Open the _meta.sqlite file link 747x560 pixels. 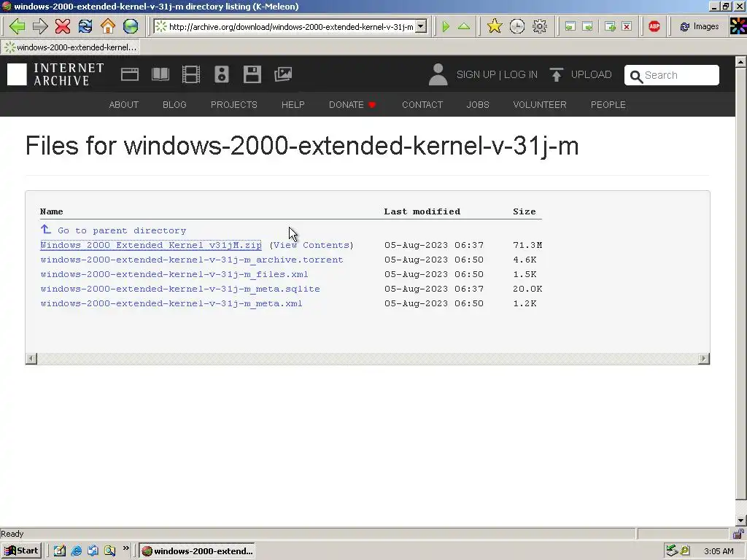coord(180,289)
